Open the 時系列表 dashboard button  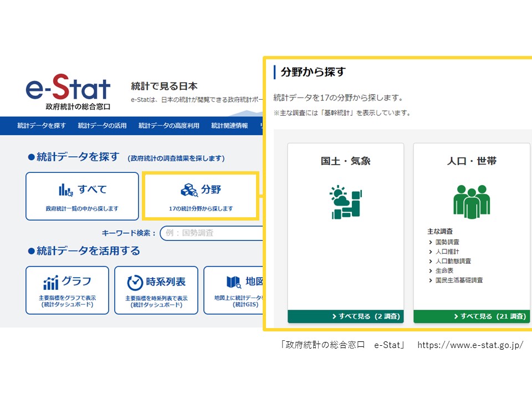pos(156,290)
